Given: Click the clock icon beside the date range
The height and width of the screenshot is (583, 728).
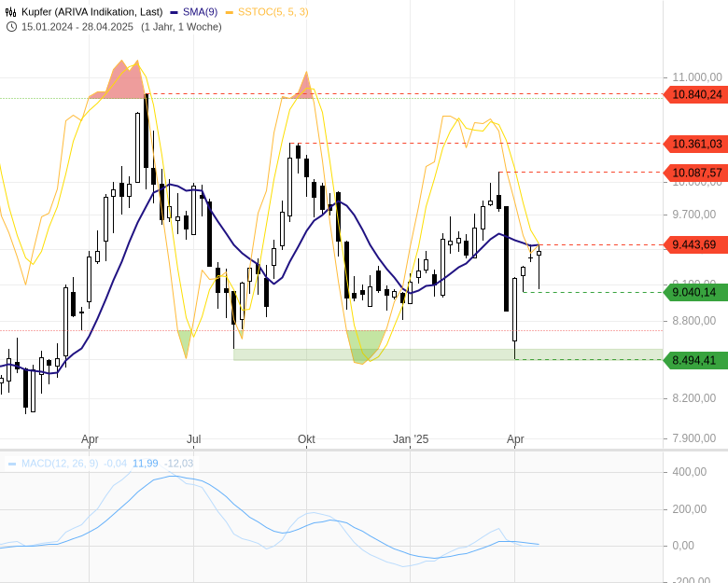Looking at the screenshot, I should [x=11, y=26].
